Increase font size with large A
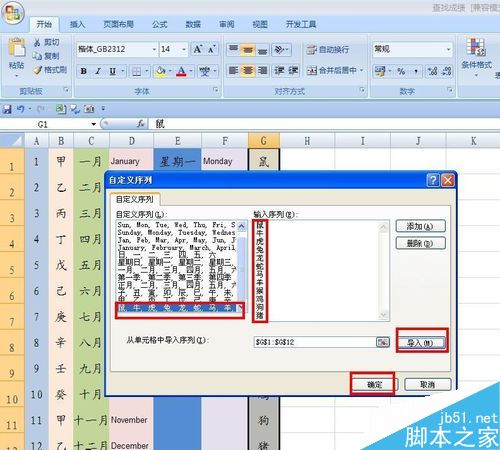Viewport: 500px width, 450px height. point(197,49)
